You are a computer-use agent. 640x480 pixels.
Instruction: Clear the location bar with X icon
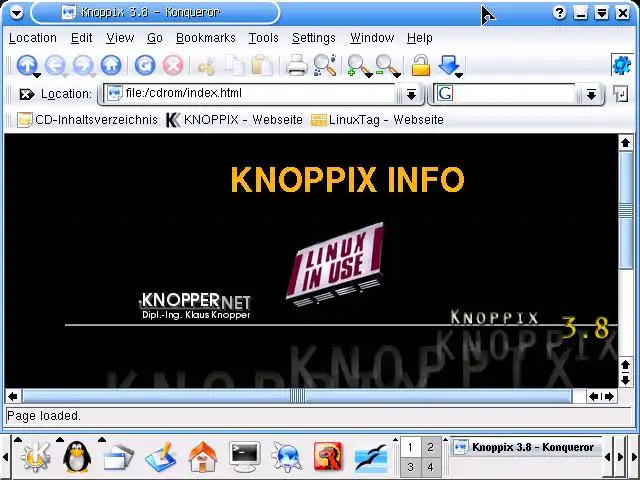pos(27,94)
